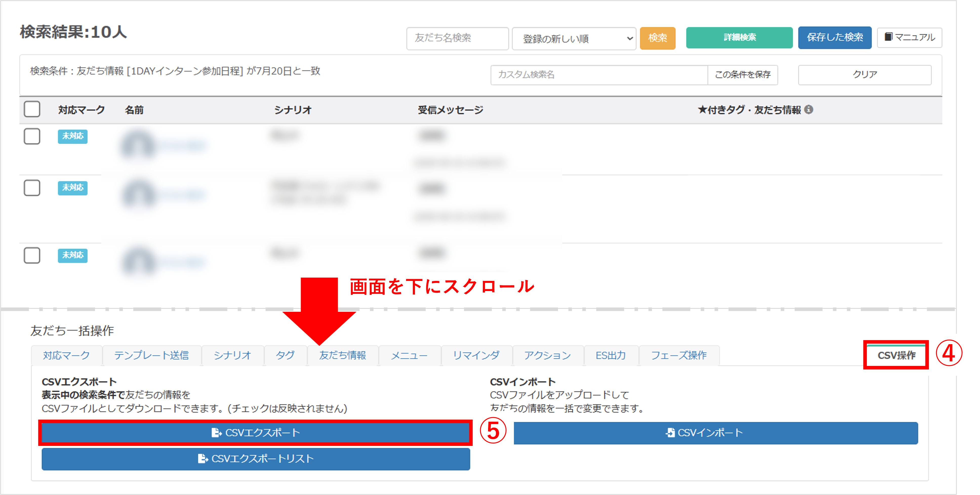Click the マニュアル book icon button
The width and height of the screenshot is (980, 495).
pyautogui.click(x=909, y=37)
